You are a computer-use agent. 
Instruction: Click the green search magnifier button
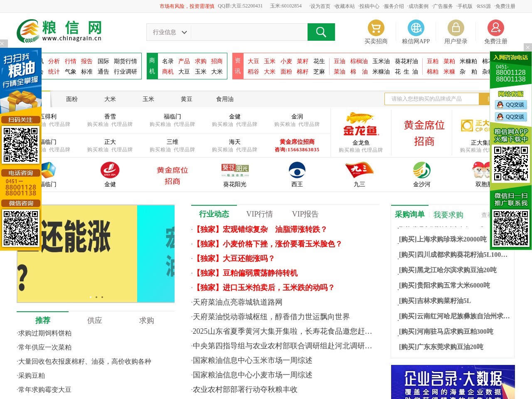point(321,32)
